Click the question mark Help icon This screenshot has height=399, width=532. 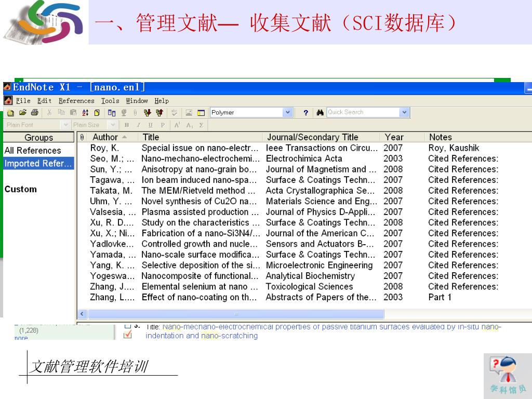tap(305, 113)
